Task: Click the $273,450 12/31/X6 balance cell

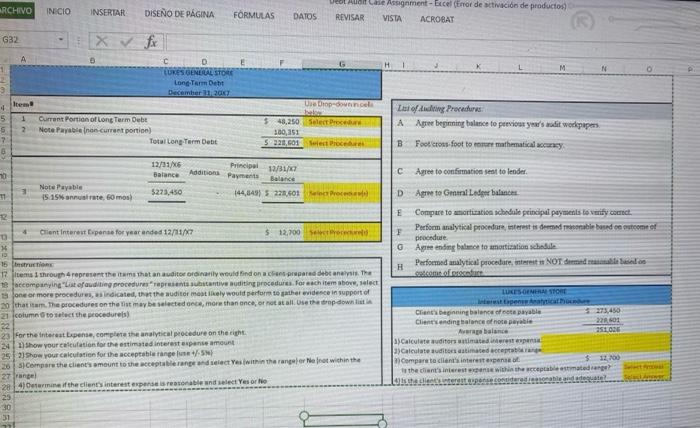Action: click(x=167, y=192)
